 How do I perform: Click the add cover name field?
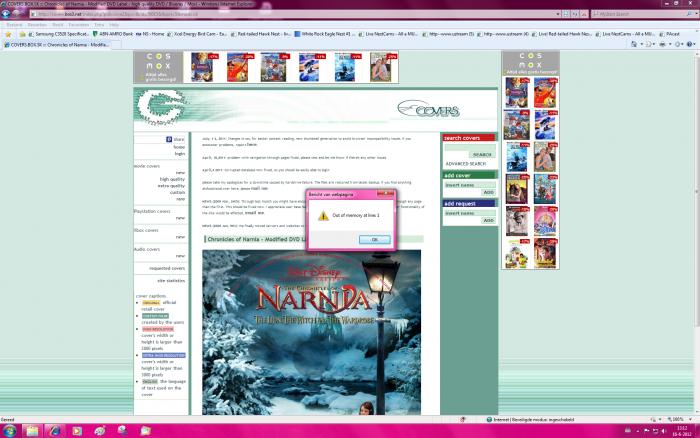click(470, 185)
